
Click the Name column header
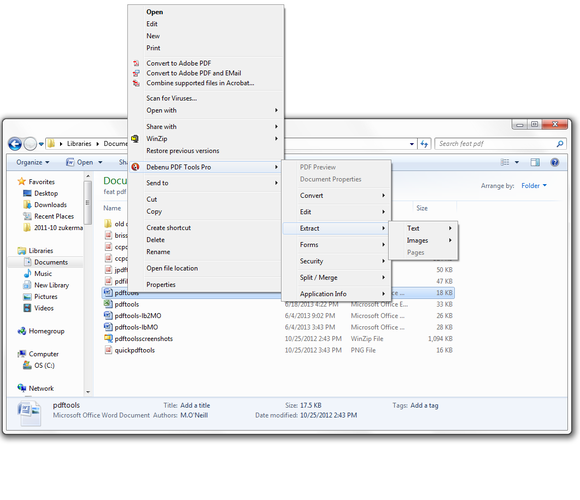(112, 208)
